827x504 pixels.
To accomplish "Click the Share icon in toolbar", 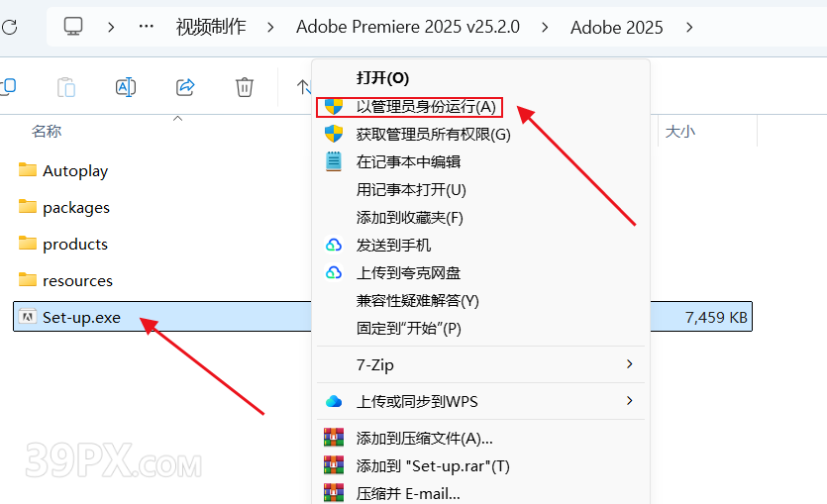I will click(185, 87).
